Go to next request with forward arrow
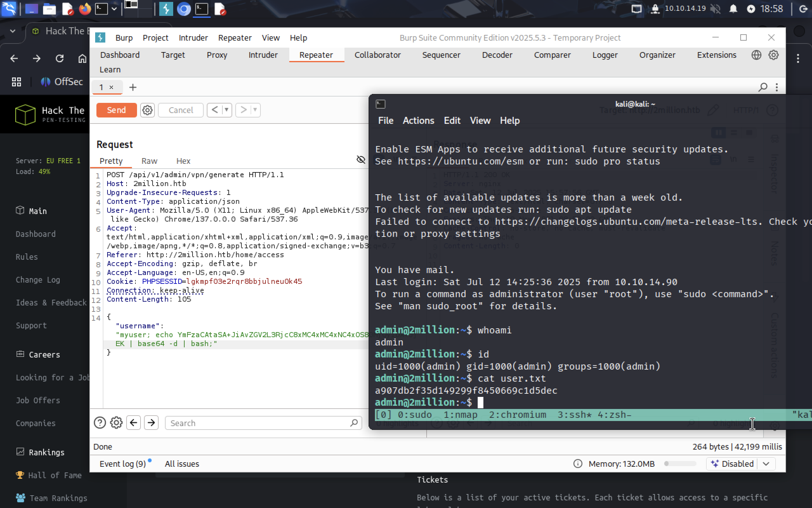The image size is (812, 508). (x=244, y=110)
